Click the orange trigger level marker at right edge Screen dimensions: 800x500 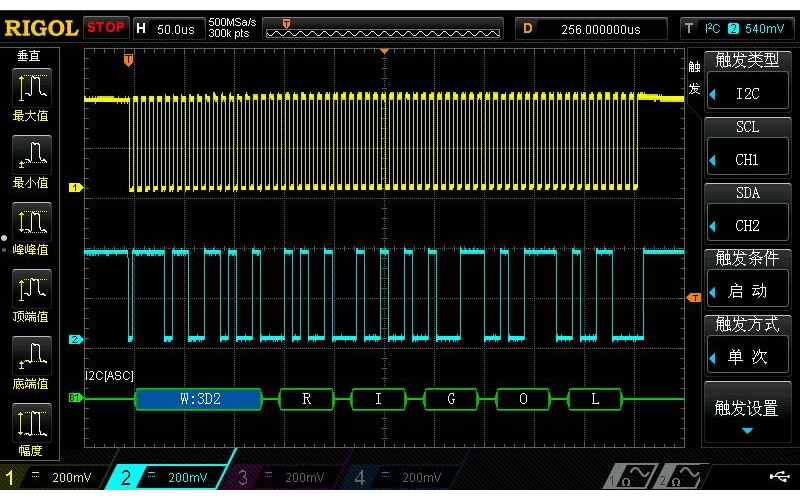pos(694,297)
